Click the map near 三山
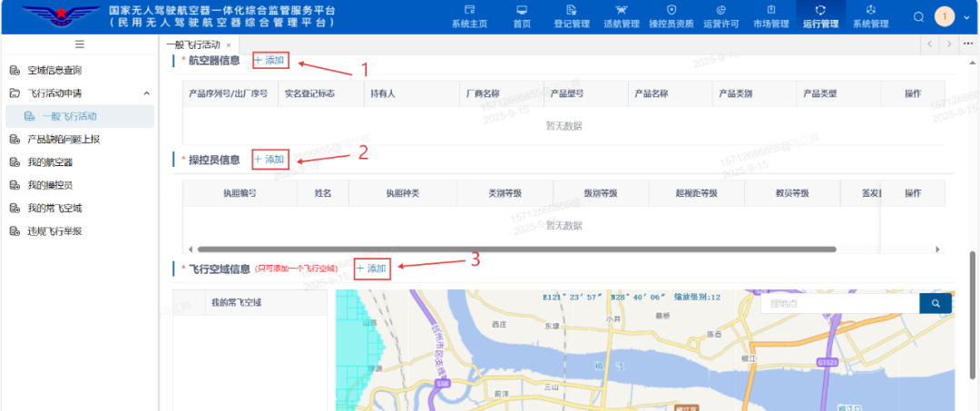The image size is (980, 411). (x=551, y=387)
